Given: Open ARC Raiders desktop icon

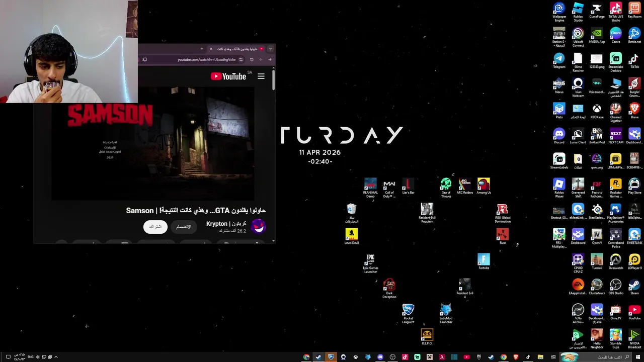Looking at the screenshot, I should click(x=464, y=187).
